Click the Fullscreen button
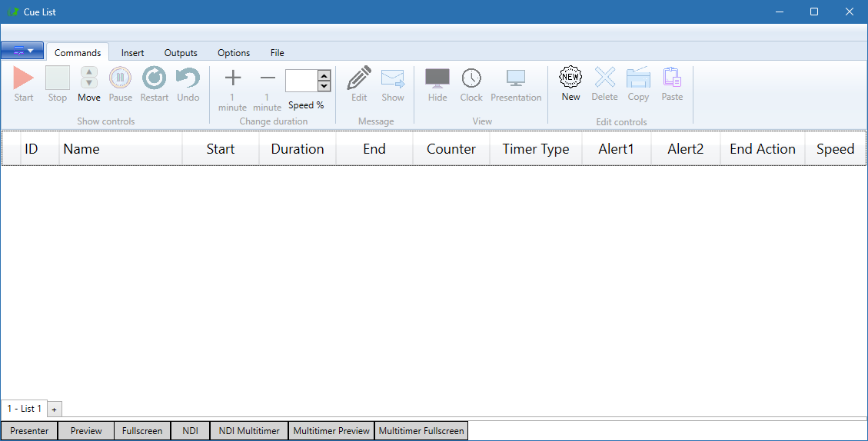868x441 pixels. coord(142,430)
